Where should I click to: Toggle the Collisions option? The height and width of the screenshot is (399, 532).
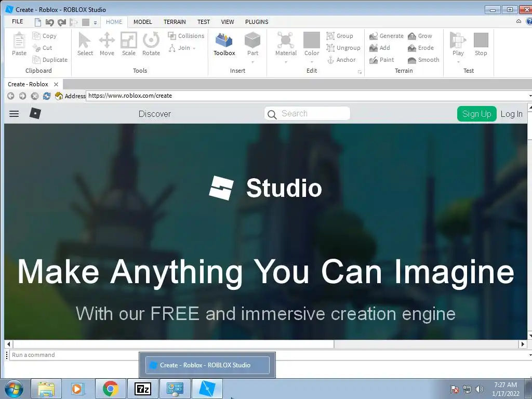186,36
